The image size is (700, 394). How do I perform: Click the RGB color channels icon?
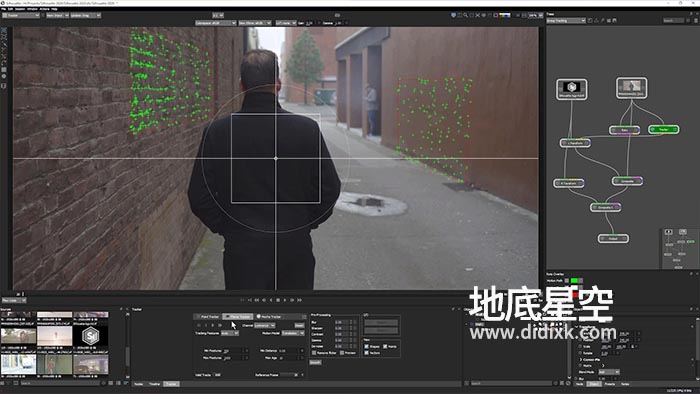[x=504, y=15]
